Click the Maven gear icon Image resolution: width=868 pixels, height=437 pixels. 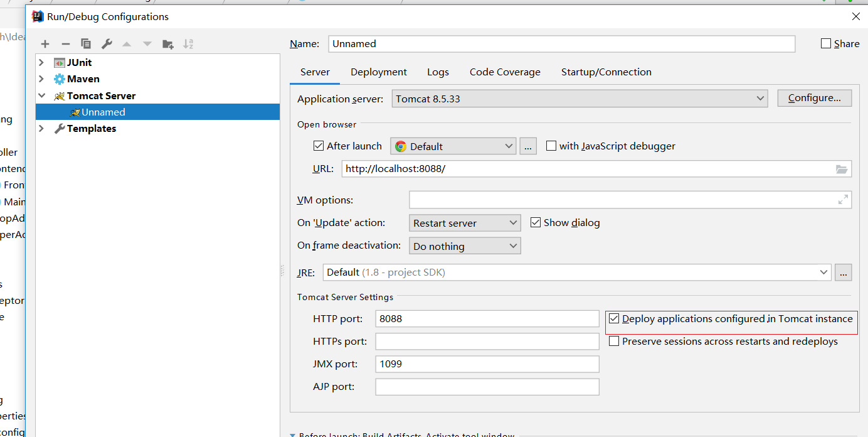point(60,79)
